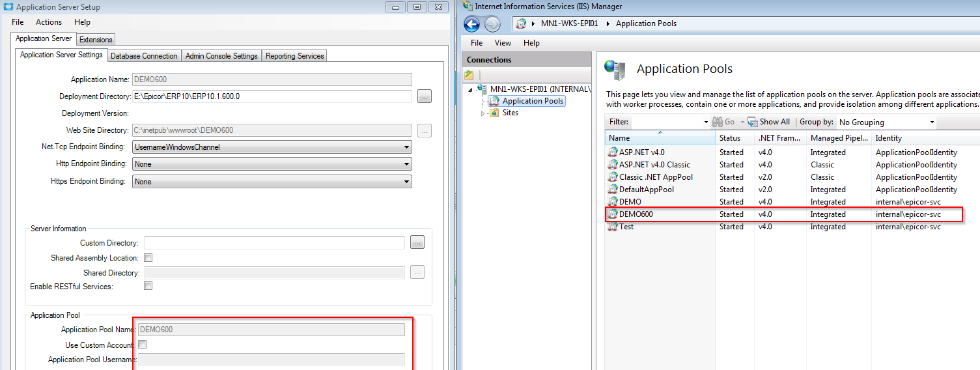980x370 pixels.
Task: Switch to the Database Connection tab
Action: [144, 56]
